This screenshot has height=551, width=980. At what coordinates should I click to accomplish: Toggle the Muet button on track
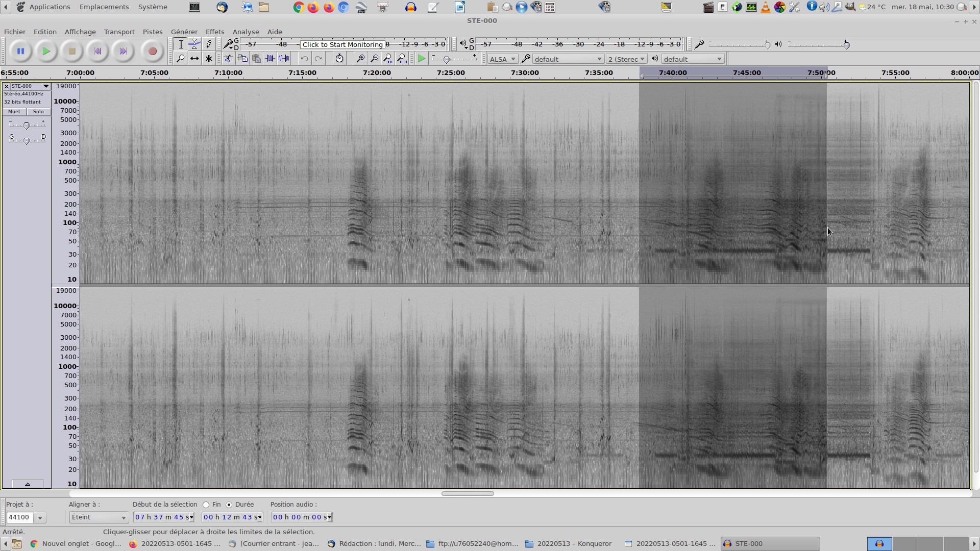pyautogui.click(x=14, y=112)
